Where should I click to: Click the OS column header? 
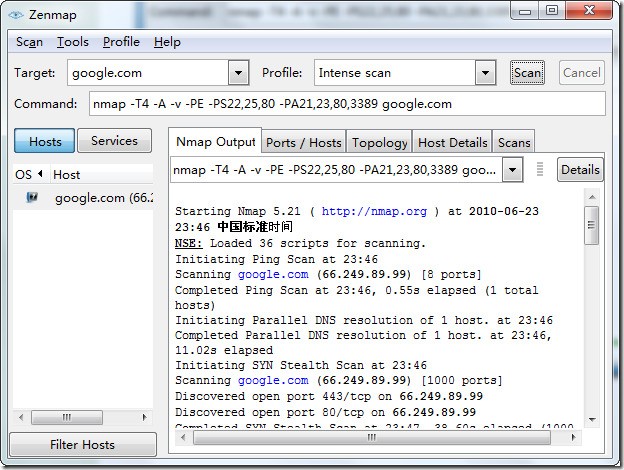31,174
